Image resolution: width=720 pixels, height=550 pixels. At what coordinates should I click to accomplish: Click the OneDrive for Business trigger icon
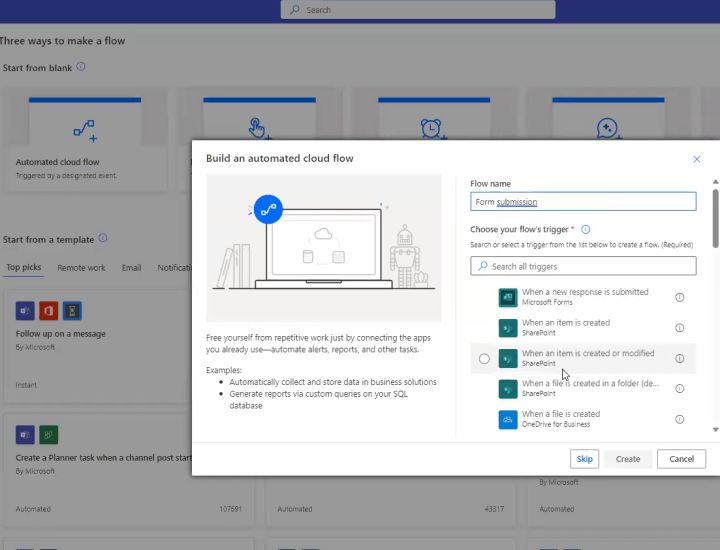(x=508, y=420)
